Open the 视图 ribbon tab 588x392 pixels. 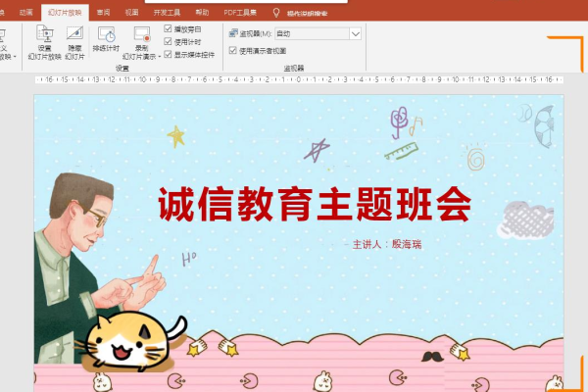131,13
